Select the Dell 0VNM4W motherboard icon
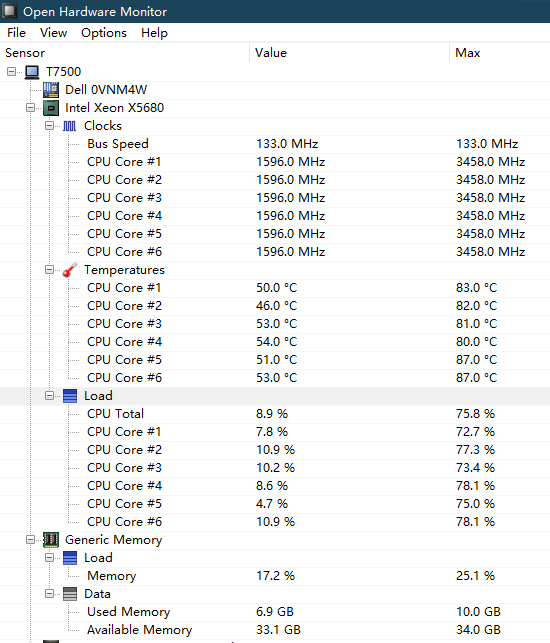 point(51,90)
